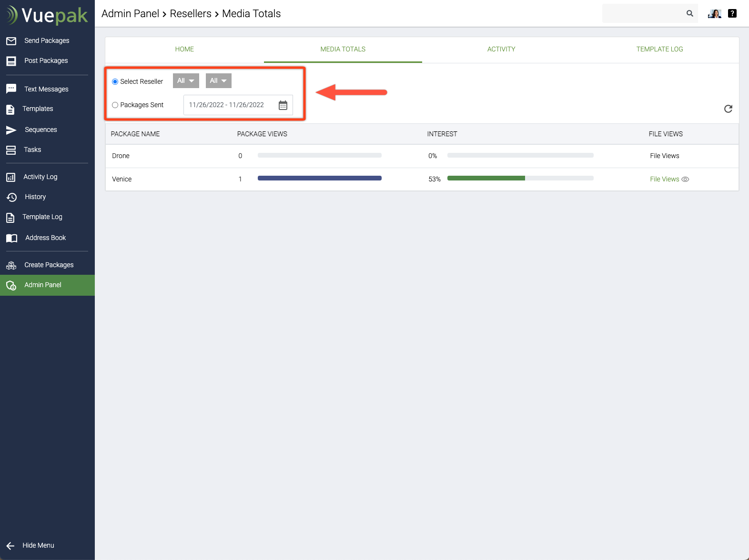Switch to the Template Log tab
This screenshot has width=749, height=560.
[x=659, y=49]
